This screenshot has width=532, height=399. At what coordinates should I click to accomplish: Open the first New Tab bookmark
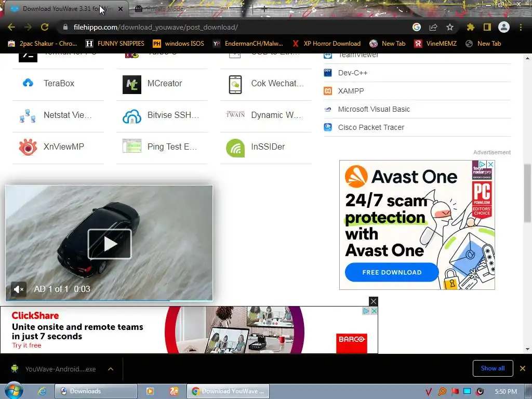[x=388, y=44]
